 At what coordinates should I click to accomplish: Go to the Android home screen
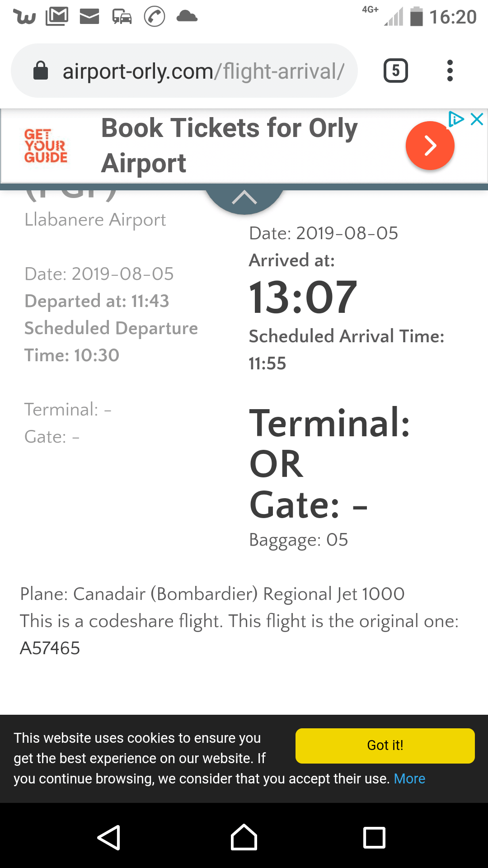coord(244,838)
